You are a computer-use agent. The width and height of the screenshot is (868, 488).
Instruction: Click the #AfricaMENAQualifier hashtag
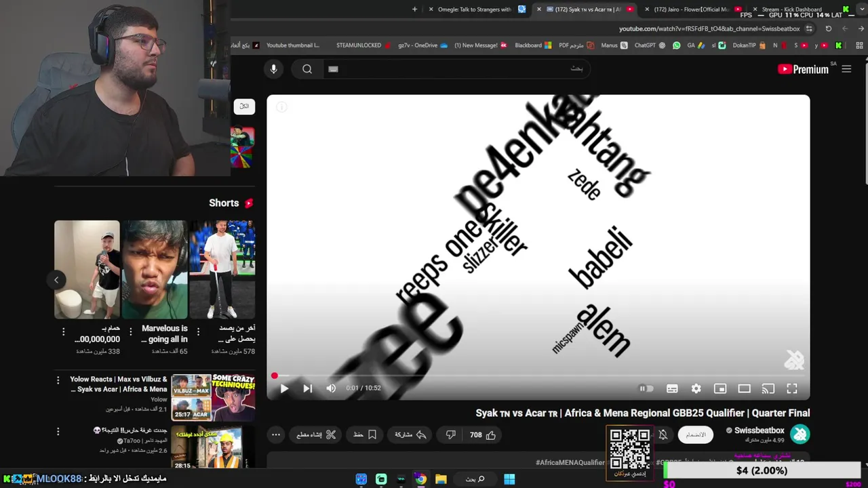(x=570, y=462)
